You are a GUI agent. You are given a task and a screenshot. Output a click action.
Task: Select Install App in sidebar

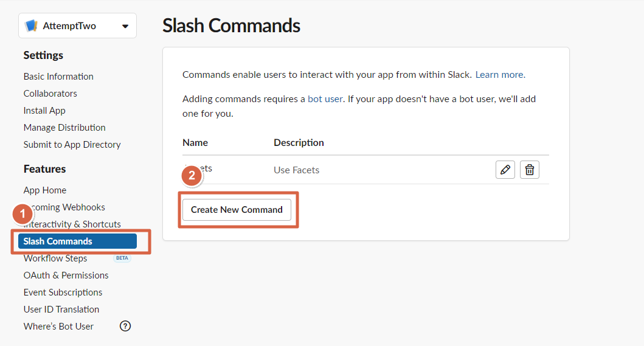44,111
